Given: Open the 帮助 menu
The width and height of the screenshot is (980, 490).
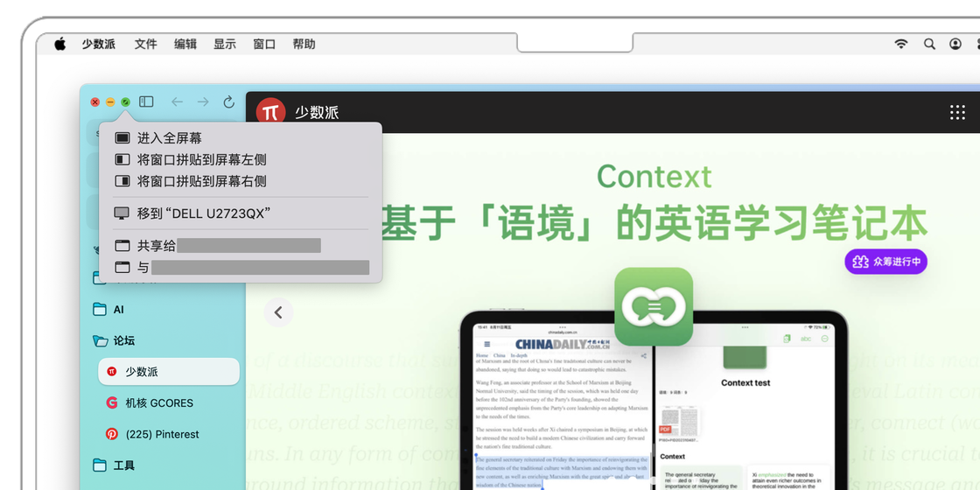Looking at the screenshot, I should pos(304,44).
